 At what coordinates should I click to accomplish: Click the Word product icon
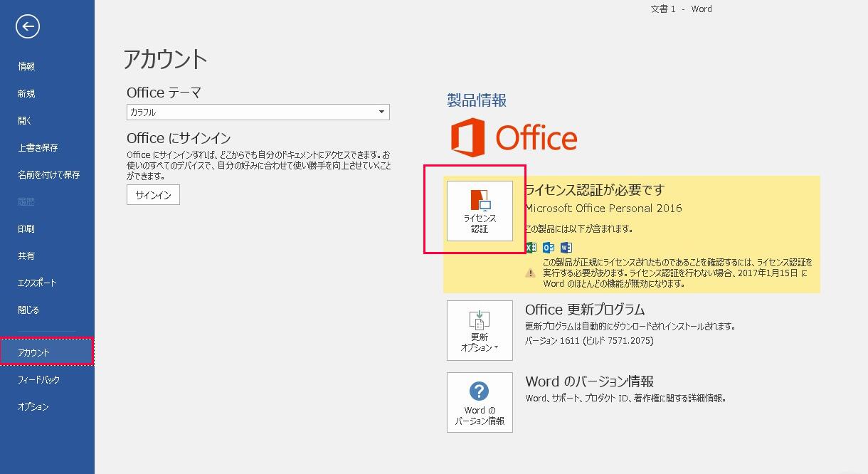pyautogui.click(x=565, y=247)
